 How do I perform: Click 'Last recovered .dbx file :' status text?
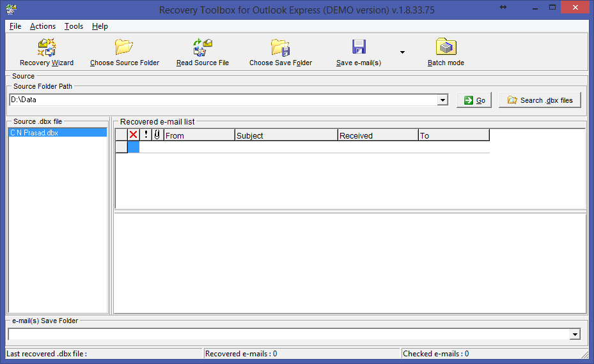click(47, 354)
